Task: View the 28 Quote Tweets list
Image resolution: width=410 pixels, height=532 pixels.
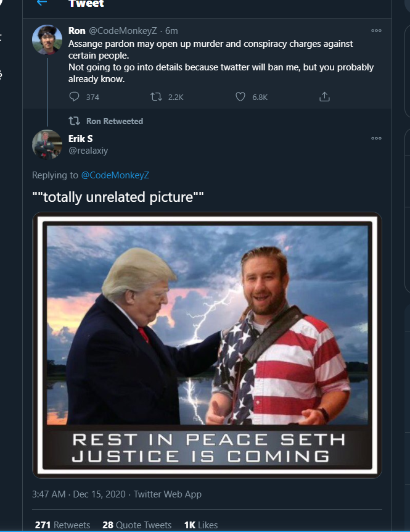Action: coord(137,525)
